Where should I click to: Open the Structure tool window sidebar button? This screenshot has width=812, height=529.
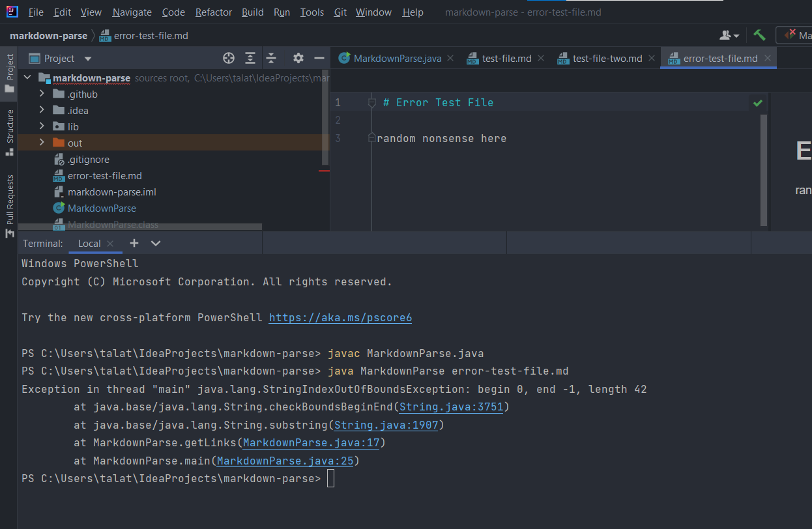[x=10, y=132]
